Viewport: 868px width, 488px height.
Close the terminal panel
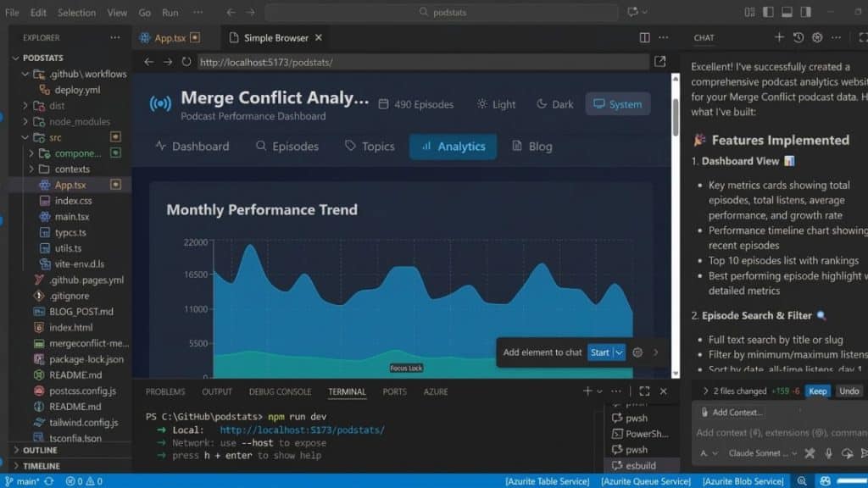point(663,391)
